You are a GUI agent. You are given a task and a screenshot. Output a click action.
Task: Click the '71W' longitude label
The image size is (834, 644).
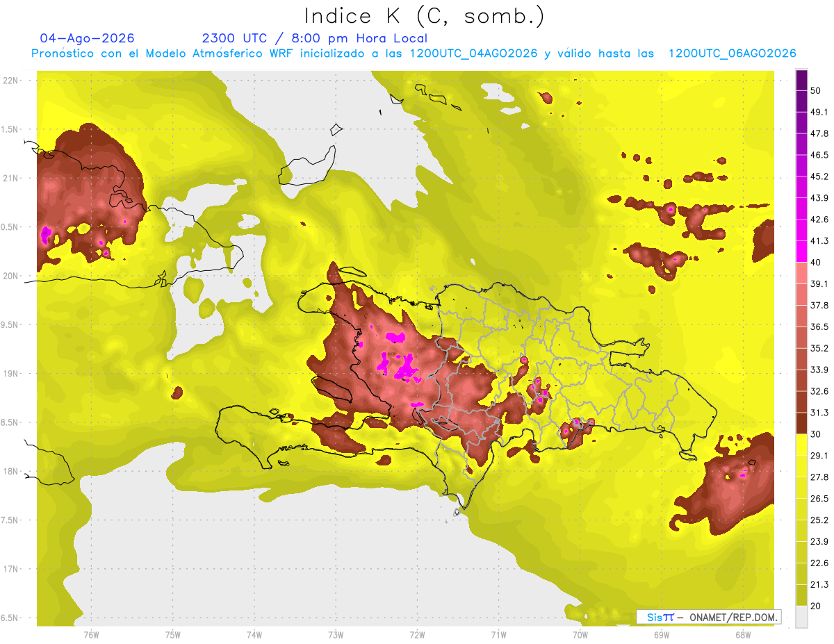(498, 635)
